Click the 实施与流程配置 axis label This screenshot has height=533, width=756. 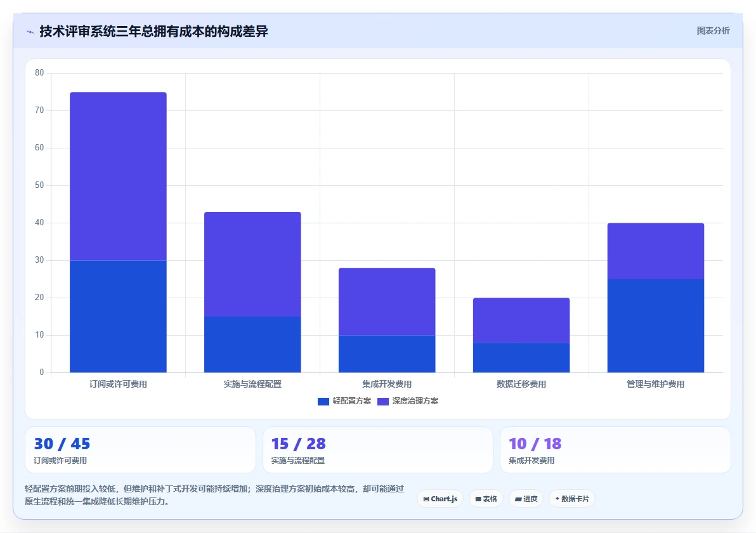[x=252, y=385]
